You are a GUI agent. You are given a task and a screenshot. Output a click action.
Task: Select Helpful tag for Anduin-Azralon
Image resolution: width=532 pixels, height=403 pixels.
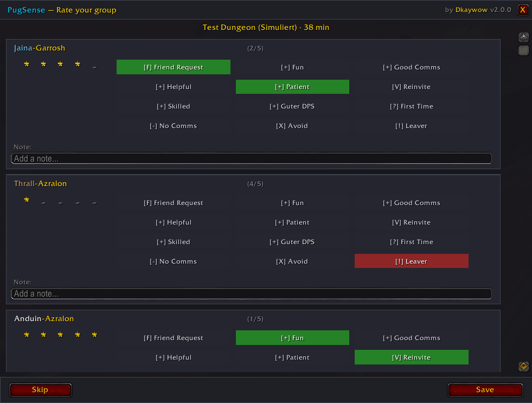[x=174, y=357]
